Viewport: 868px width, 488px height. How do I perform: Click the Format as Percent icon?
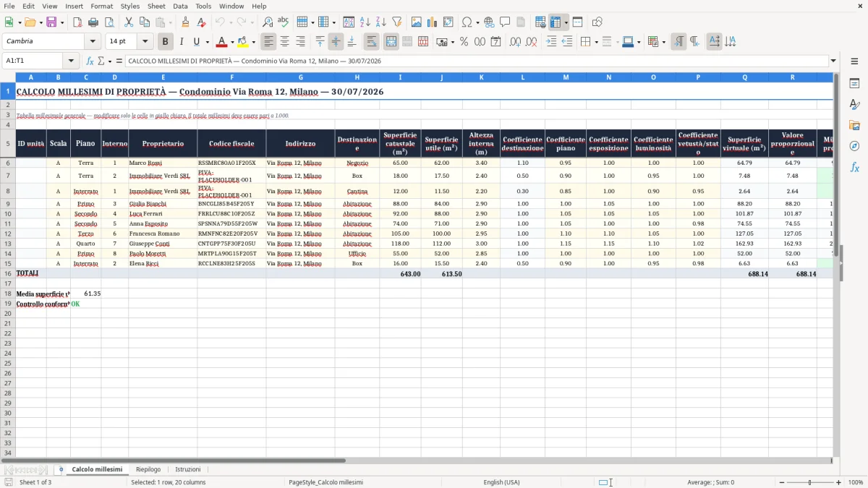click(x=464, y=42)
